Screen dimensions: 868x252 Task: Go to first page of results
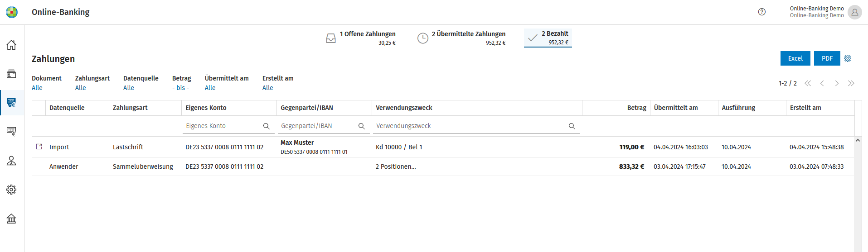[x=808, y=83]
